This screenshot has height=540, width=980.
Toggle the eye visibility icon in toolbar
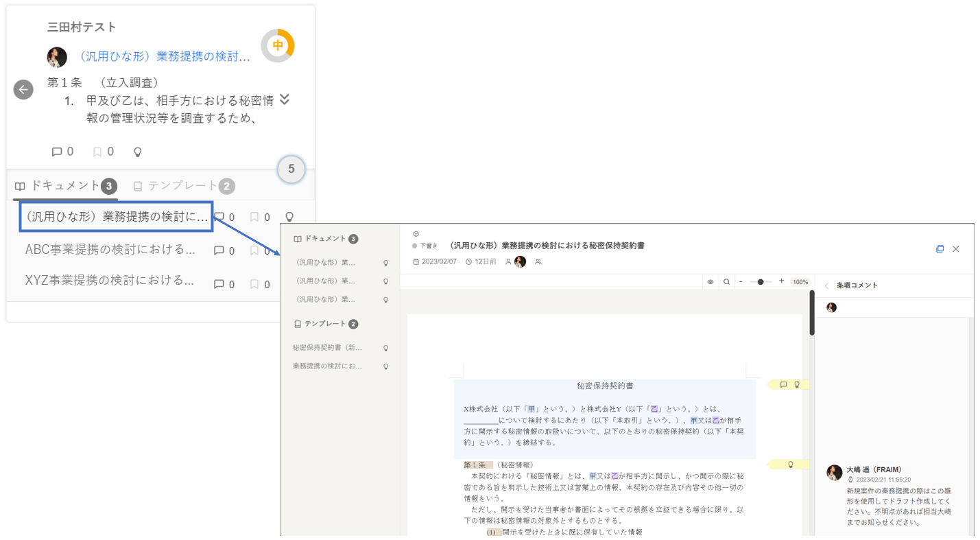click(x=710, y=282)
